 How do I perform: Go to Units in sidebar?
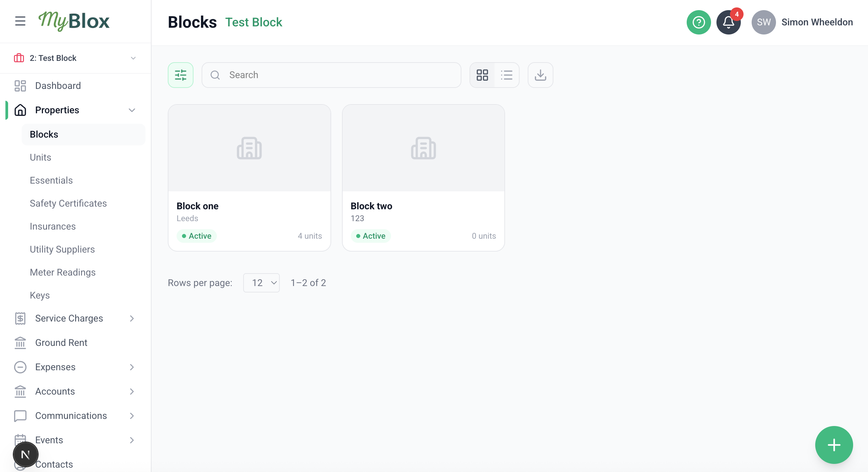[x=41, y=158]
